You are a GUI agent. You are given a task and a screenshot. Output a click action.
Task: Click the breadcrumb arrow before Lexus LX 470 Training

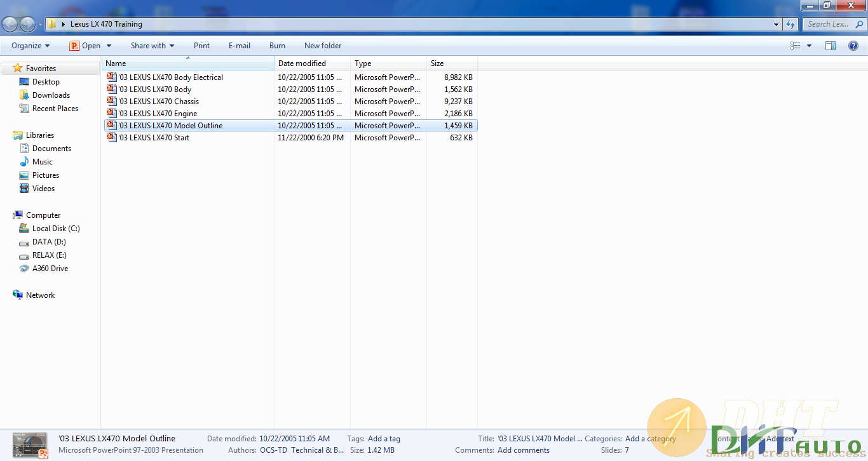point(64,24)
